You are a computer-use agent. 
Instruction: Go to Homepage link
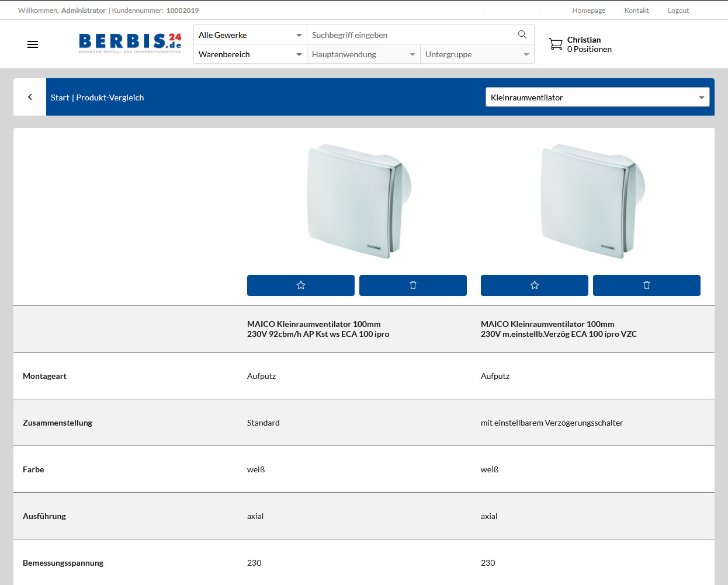click(x=589, y=11)
